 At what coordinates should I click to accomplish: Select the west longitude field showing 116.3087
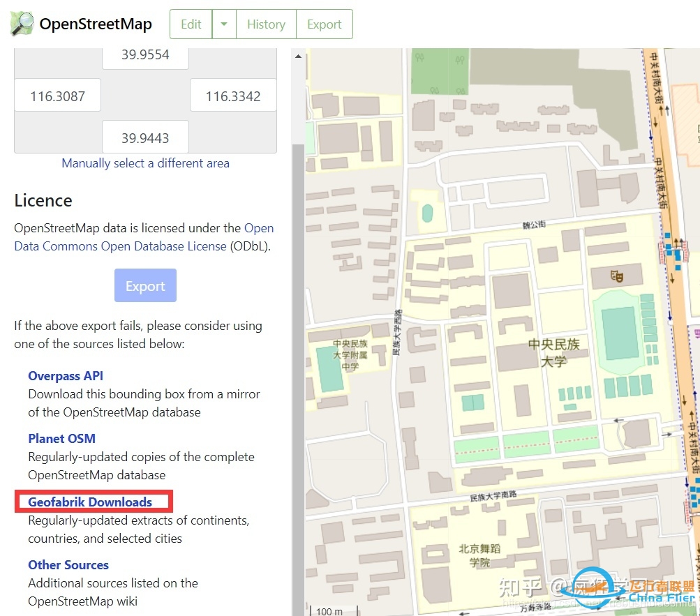[57, 95]
